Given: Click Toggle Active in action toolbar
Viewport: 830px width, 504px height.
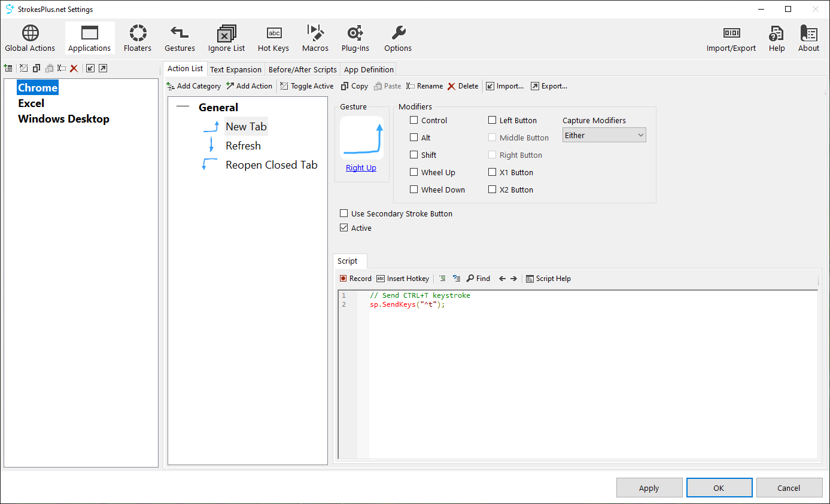Looking at the screenshot, I should (x=307, y=86).
